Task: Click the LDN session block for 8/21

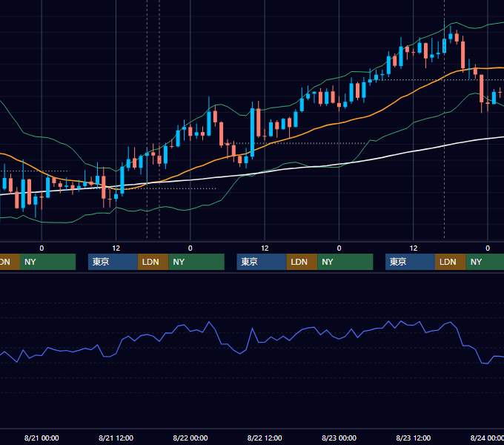Action: click(x=153, y=262)
